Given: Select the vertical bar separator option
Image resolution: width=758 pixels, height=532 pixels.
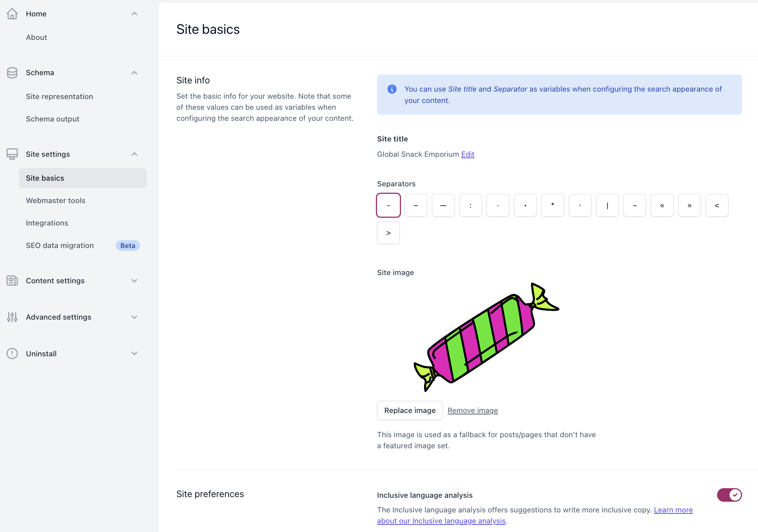Looking at the screenshot, I should [x=607, y=205].
